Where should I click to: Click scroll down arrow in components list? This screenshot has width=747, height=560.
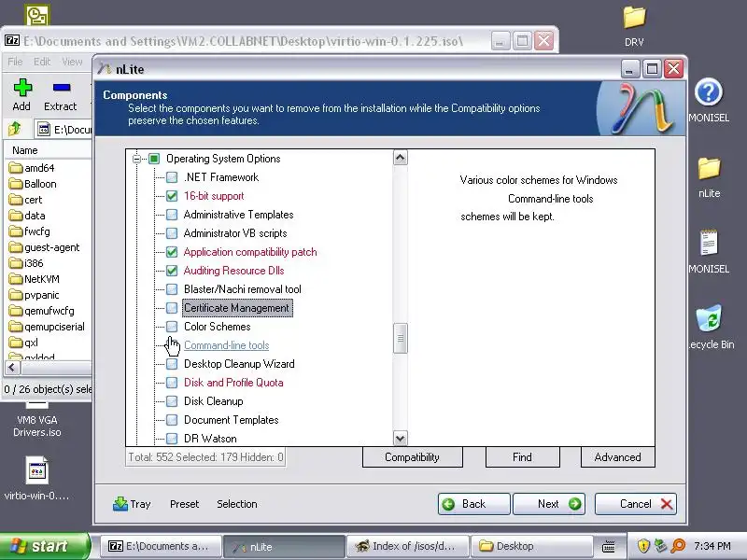[401, 438]
